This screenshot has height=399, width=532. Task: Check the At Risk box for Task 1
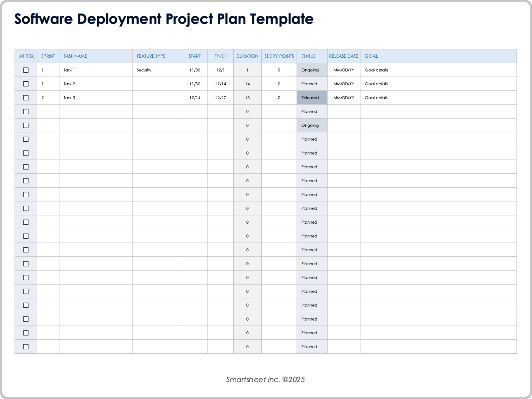click(x=26, y=70)
